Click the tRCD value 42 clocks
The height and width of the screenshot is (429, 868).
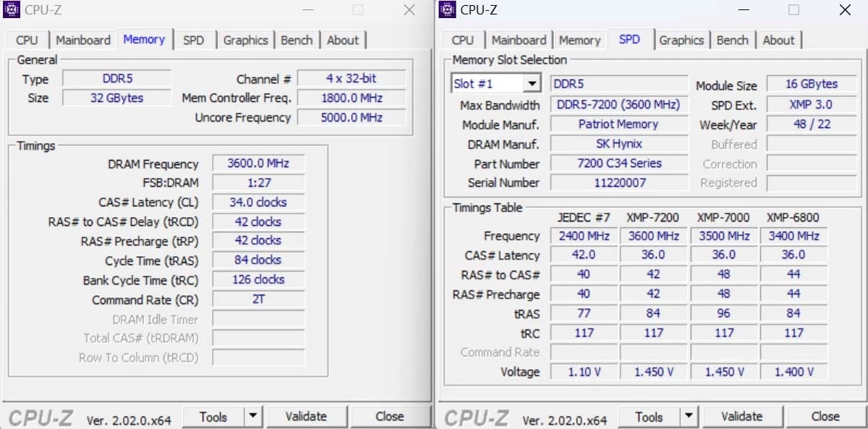pyautogui.click(x=259, y=222)
